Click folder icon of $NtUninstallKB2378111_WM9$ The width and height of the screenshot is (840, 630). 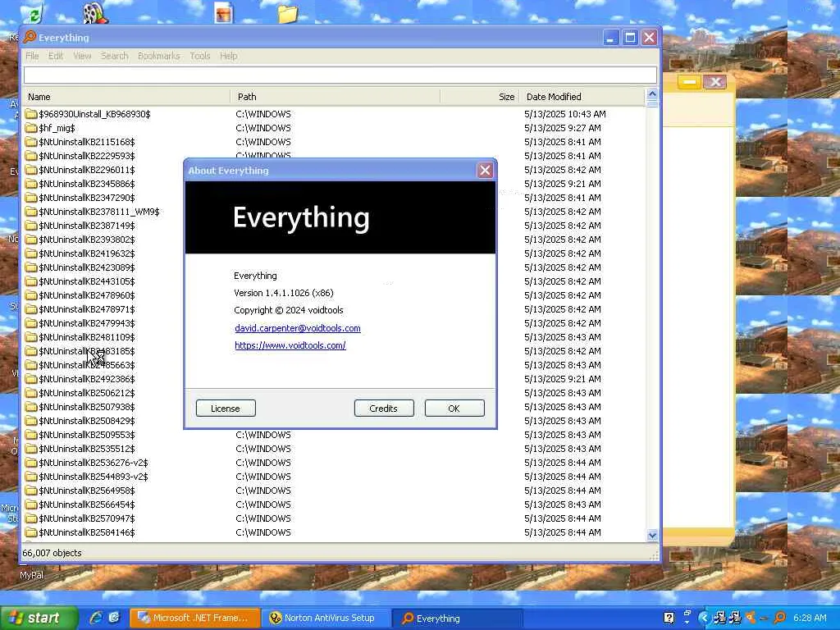click(x=31, y=212)
